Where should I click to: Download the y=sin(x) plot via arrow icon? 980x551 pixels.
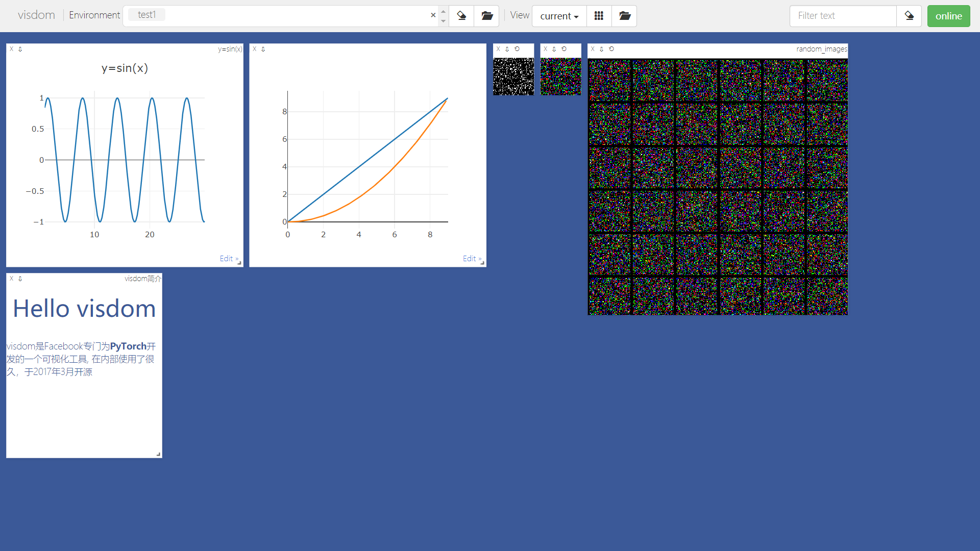pyautogui.click(x=20, y=49)
